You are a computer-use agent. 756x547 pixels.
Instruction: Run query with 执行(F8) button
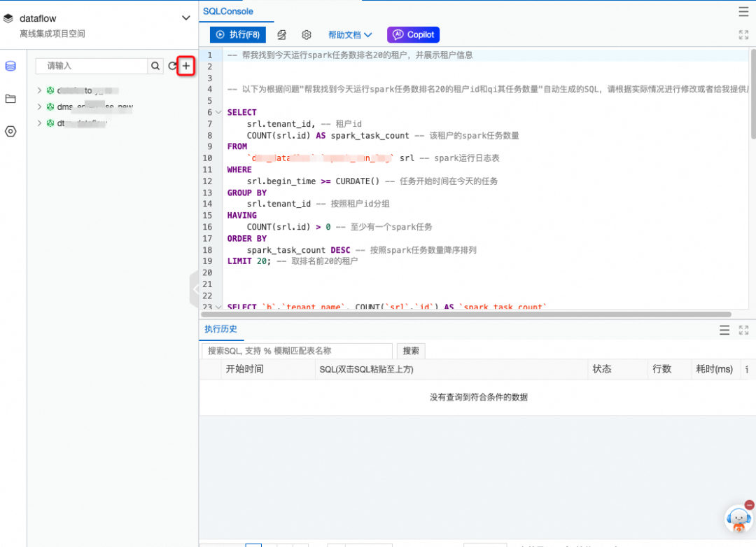[x=238, y=35]
